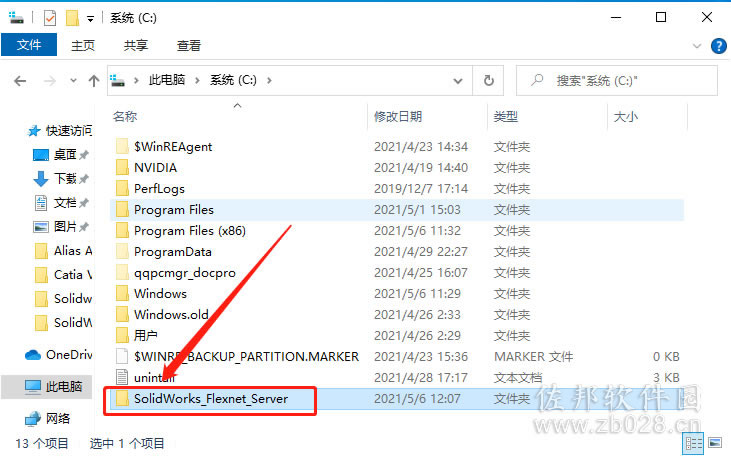
Task: Open Help with the blue question mark icon
Action: 718,46
